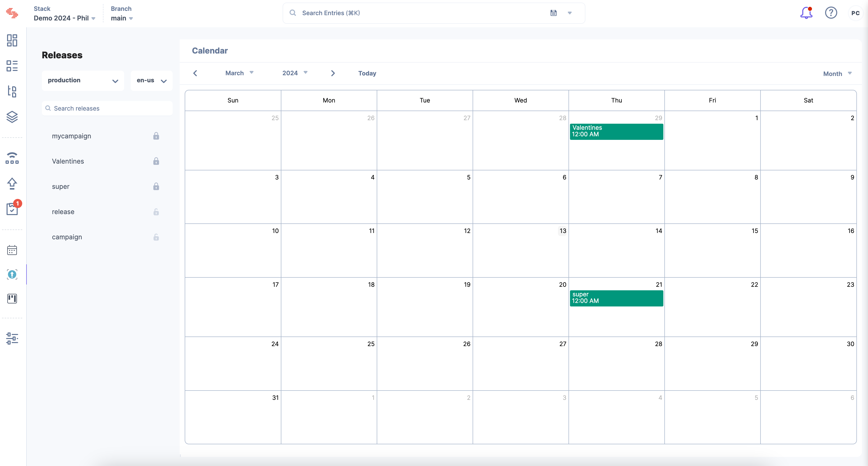Open the help question mark icon

click(x=831, y=13)
